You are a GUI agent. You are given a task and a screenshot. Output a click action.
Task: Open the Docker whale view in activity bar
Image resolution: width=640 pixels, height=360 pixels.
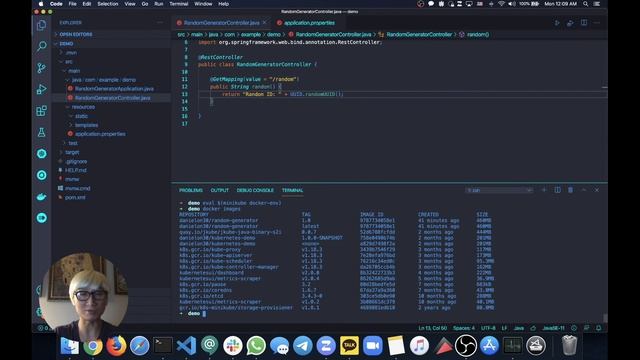click(x=41, y=197)
